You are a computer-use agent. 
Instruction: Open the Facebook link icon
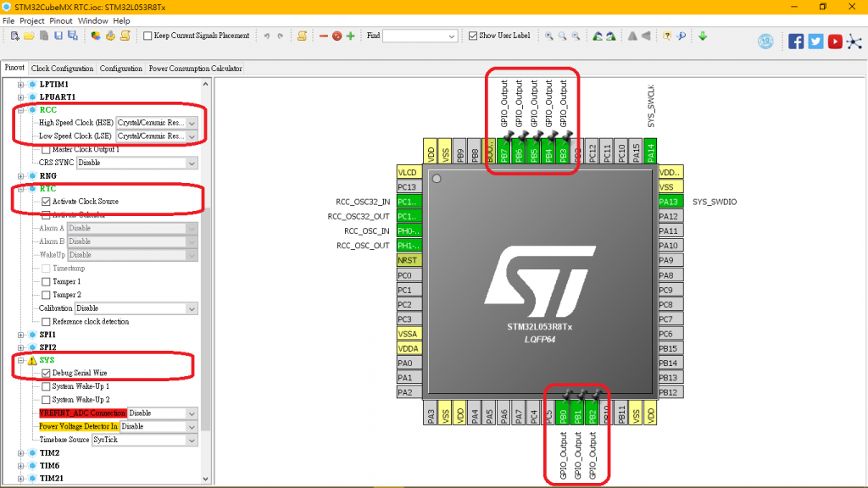pyautogui.click(x=796, y=42)
